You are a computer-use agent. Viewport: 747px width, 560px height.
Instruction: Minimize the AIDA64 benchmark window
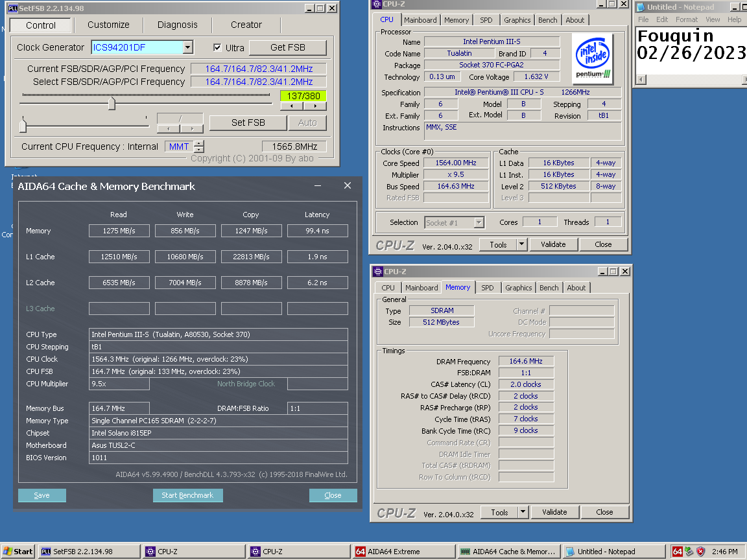coord(318,186)
